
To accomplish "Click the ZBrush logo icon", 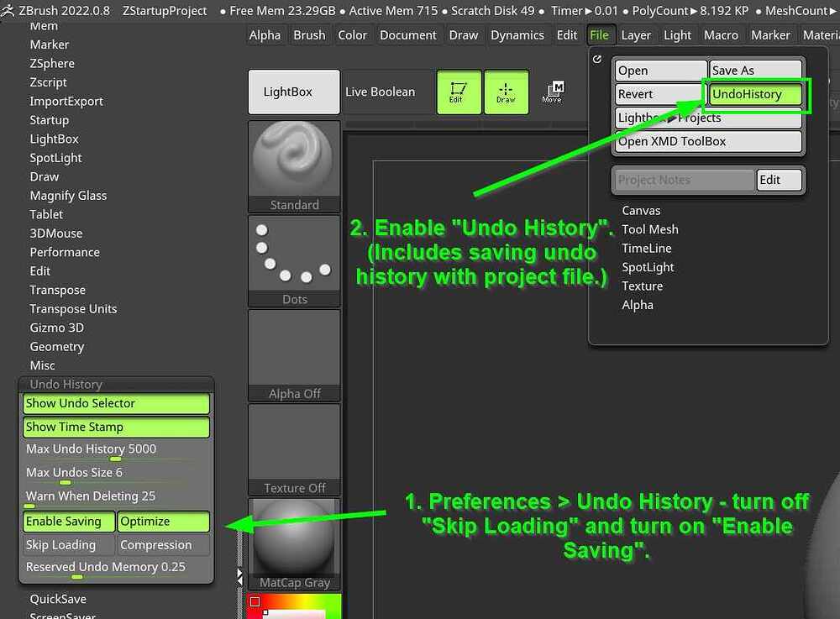I will (x=8, y=10).
